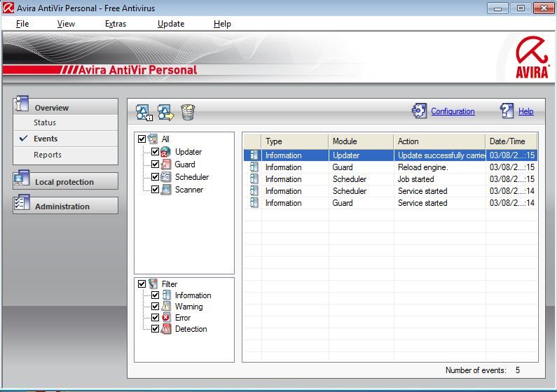Click the Configuration gear icon
The height and width of the screenshot is (392, 557).
pyautogui.click(x=419, y=111)
